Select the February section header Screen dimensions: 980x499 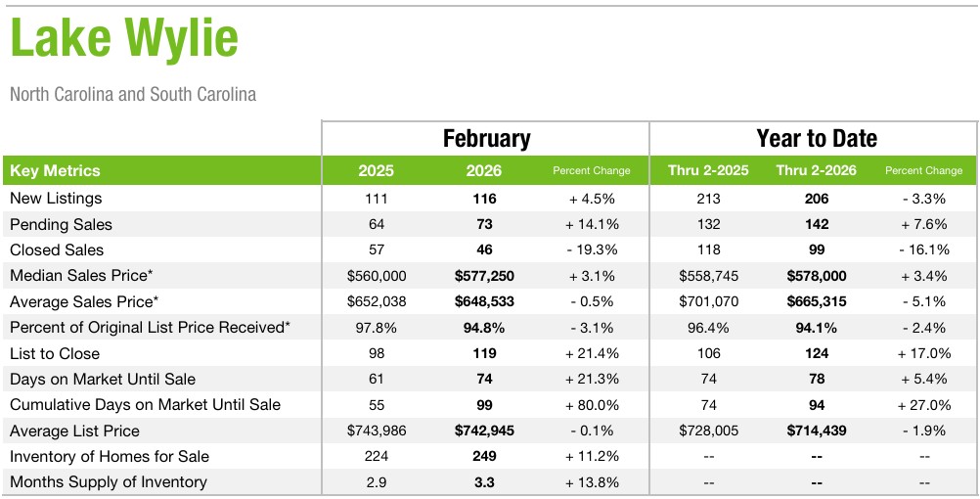click(x=486, y=138)
